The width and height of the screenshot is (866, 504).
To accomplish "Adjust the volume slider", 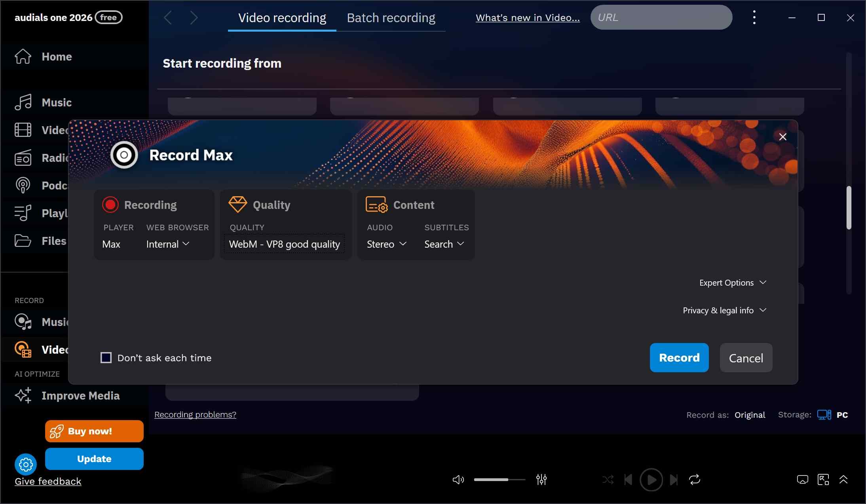I will coord(499,479).
